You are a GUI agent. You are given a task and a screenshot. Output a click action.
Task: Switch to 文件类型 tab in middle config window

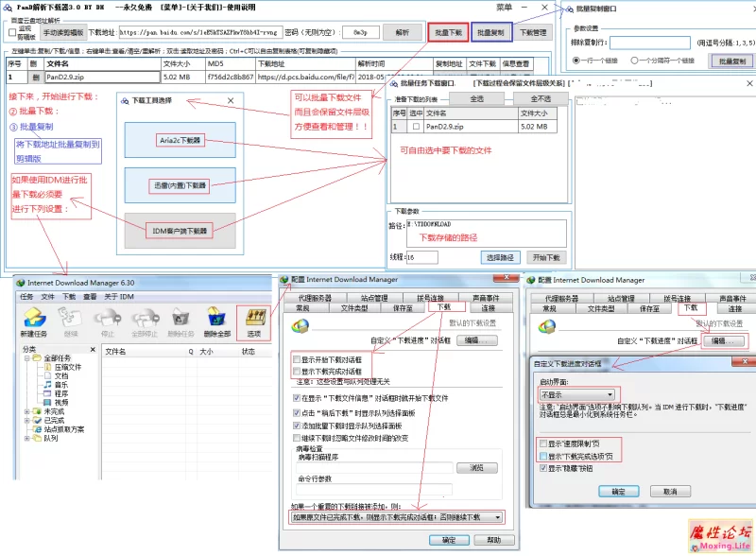pyautogui.click(x=354, y=308)
